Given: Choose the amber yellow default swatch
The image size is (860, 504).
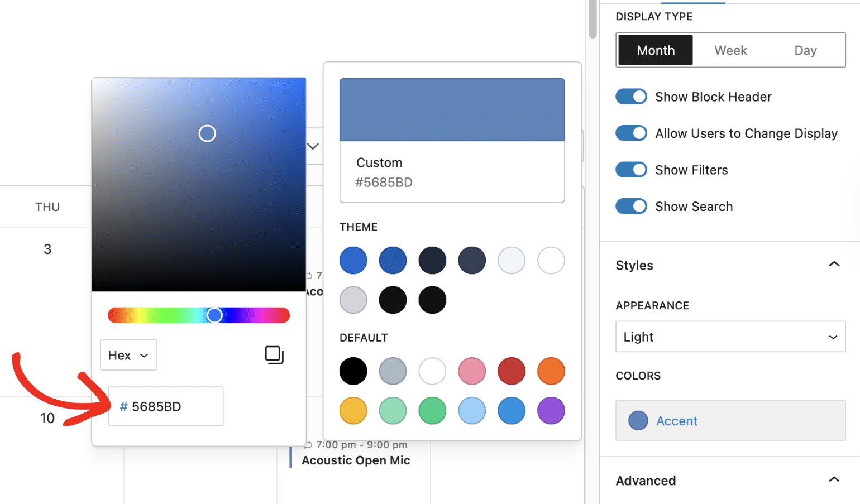Looking at the screenshot, I should 353,411.
